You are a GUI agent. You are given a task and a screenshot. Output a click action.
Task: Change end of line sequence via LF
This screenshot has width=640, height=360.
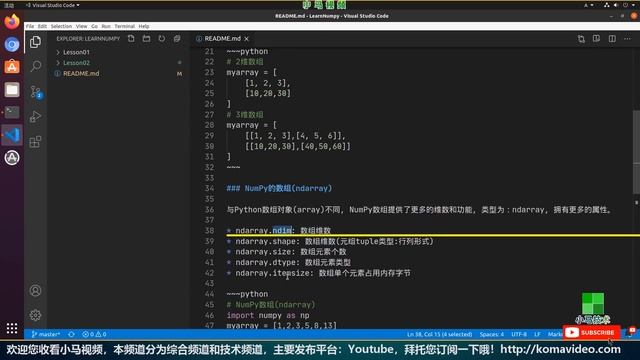coord(537,334)
